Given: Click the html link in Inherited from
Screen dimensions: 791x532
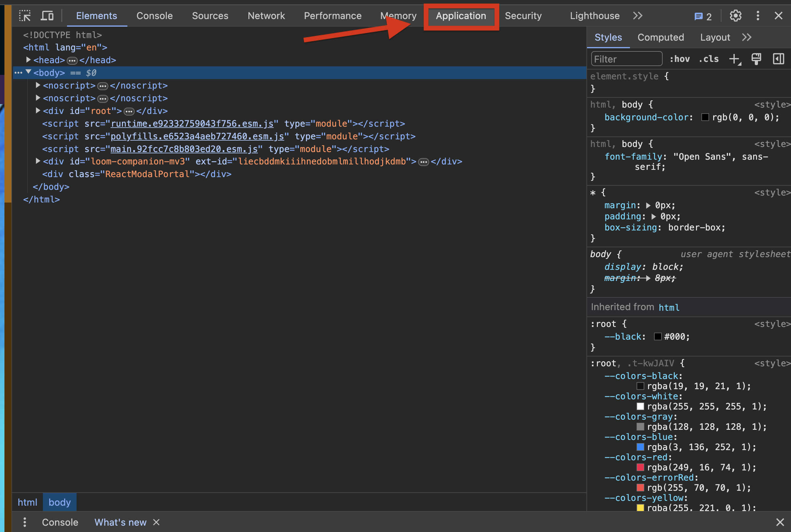Looking at the screenshot, I should (x=669, y=307).
